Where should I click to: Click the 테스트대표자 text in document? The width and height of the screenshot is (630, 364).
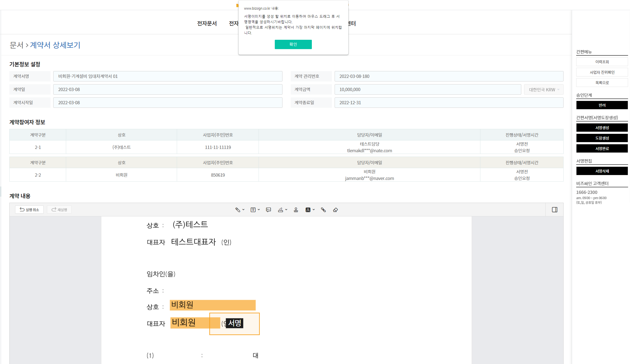click(194, 242)
